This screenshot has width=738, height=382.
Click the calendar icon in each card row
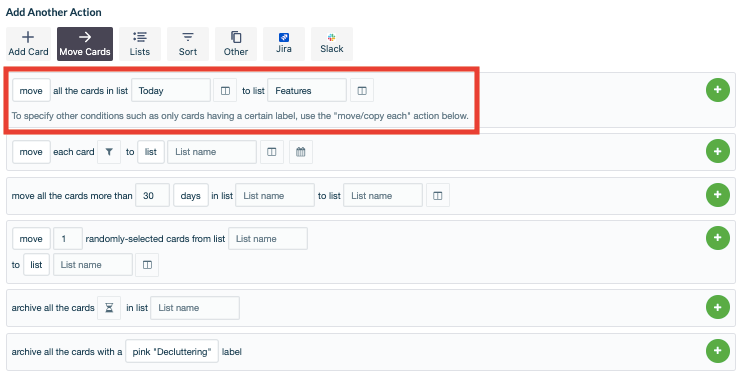(x=301, y=152)
